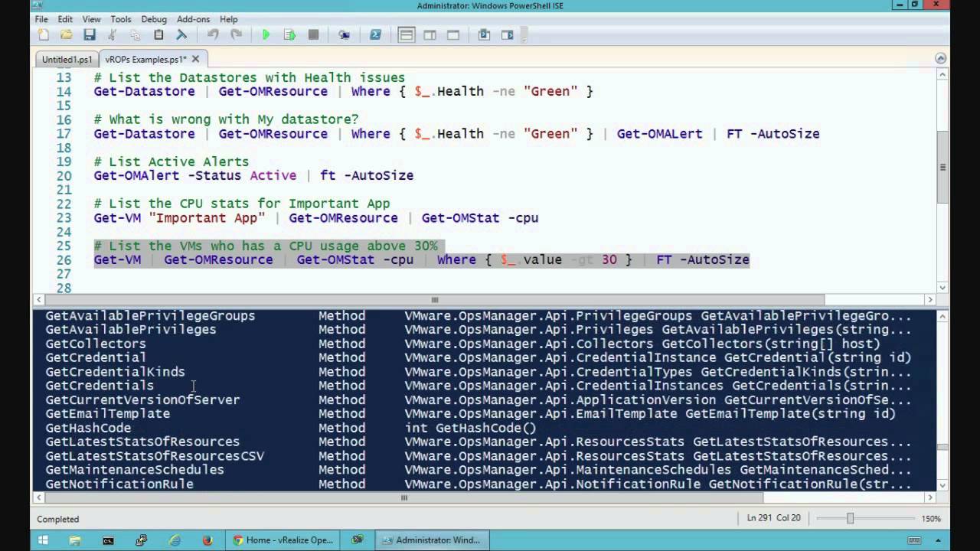Open the Debug menu
This screenshot has width=980, height=551.
154,19
